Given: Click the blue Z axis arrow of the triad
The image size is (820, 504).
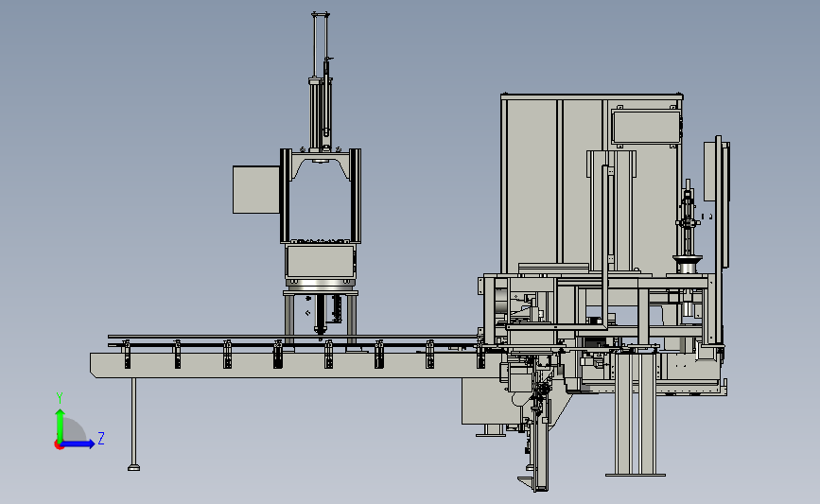Looking at the screenshot, I should point(79,444).
